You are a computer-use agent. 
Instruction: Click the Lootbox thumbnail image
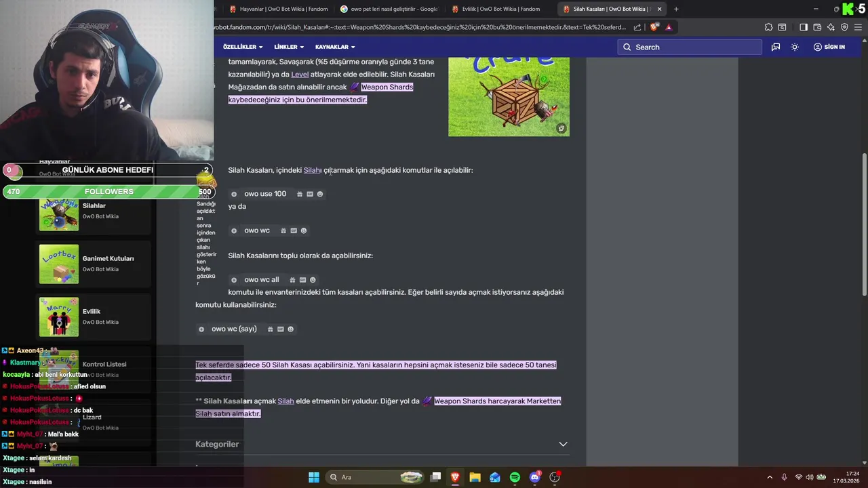(59, 264)
